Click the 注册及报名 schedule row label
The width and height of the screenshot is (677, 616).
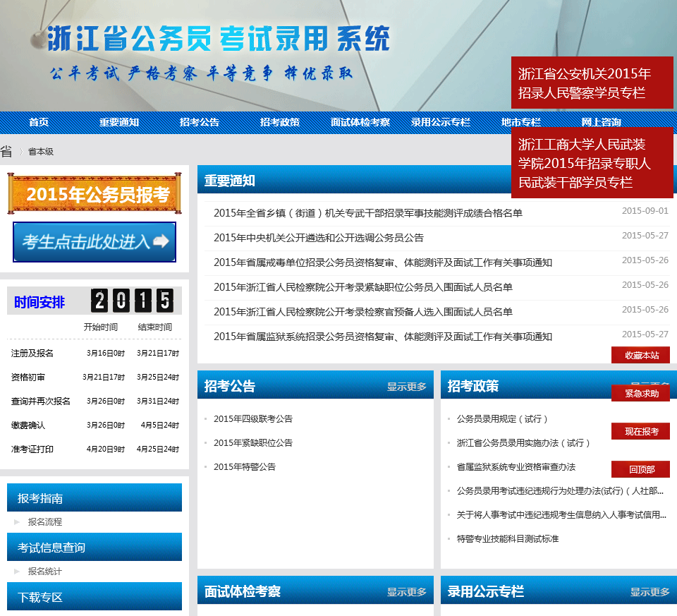[x=32, y=354]
